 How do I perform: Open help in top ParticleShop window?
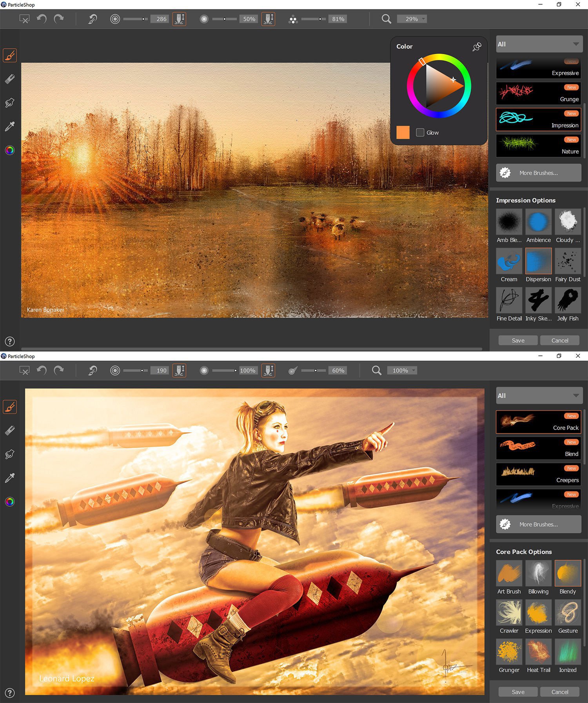pos(10,341)
